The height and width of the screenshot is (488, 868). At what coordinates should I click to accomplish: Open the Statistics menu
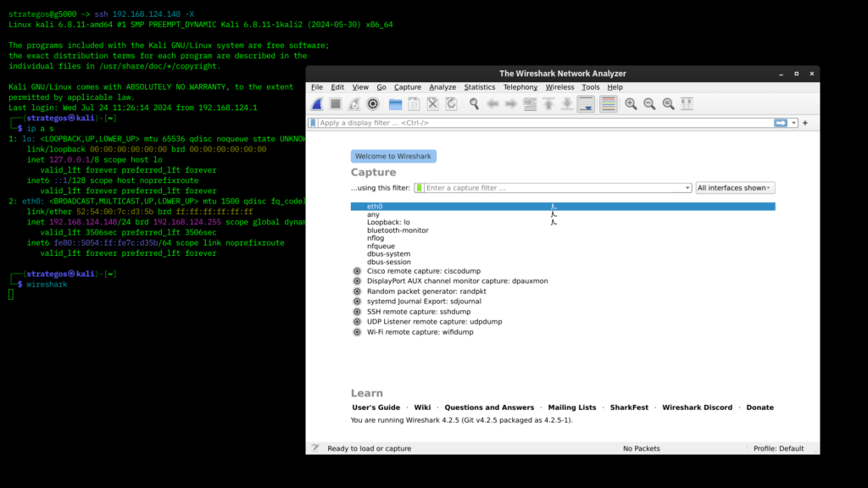(480, 87)
